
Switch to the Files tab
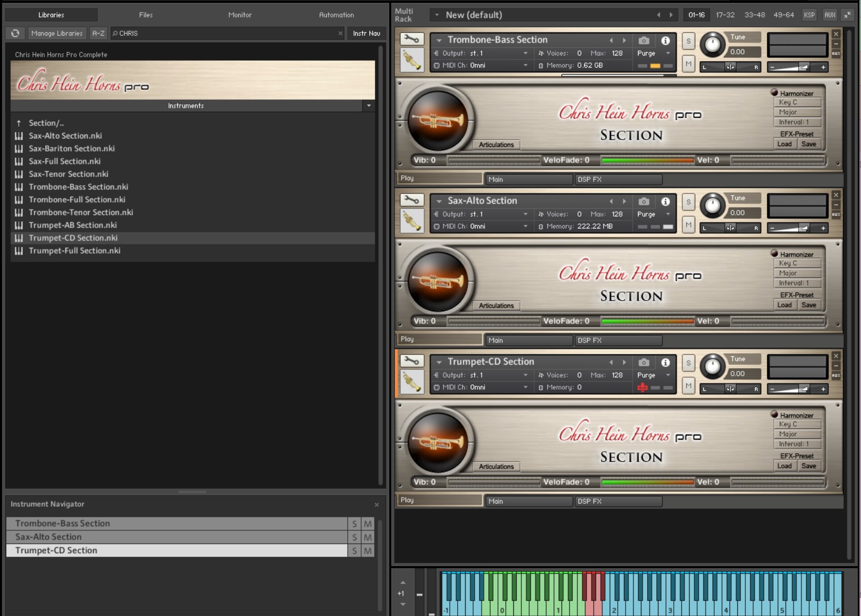(x=146, y=15)
